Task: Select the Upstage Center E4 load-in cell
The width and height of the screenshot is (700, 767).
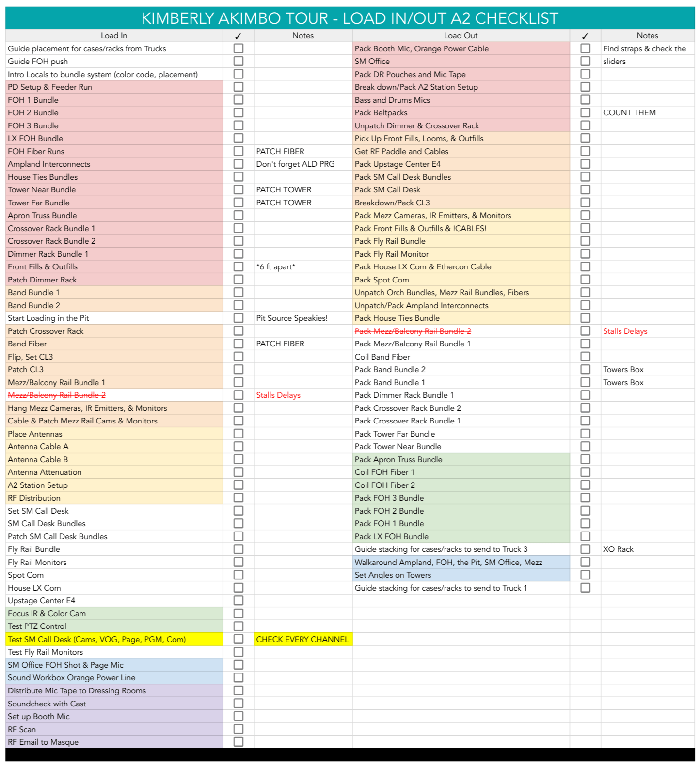Action: pyautogui.click(x=114, y=600)
